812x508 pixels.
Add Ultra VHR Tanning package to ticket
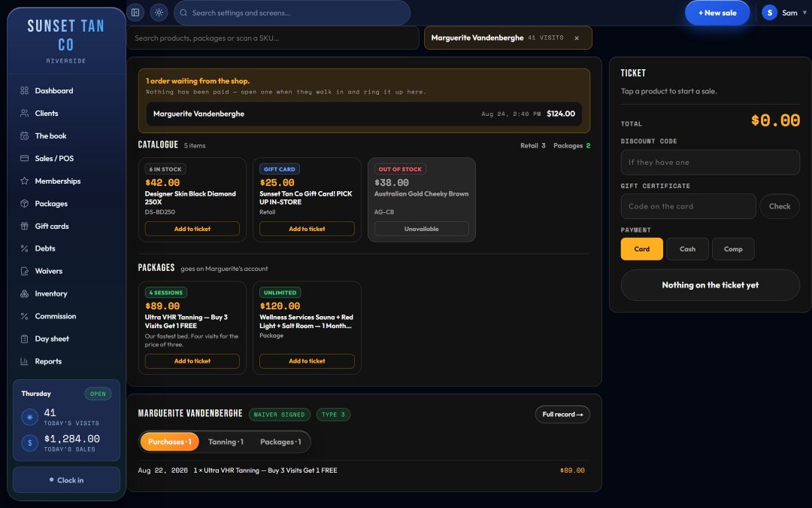192,360
